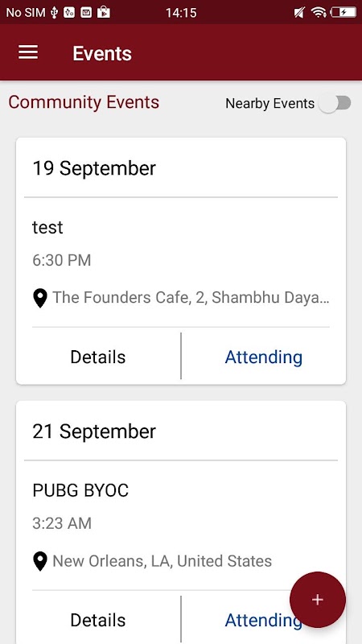This screenshot has width=362, height=644.
Task: Tap the battery icon in status bar
Action: tap(343, 12)
